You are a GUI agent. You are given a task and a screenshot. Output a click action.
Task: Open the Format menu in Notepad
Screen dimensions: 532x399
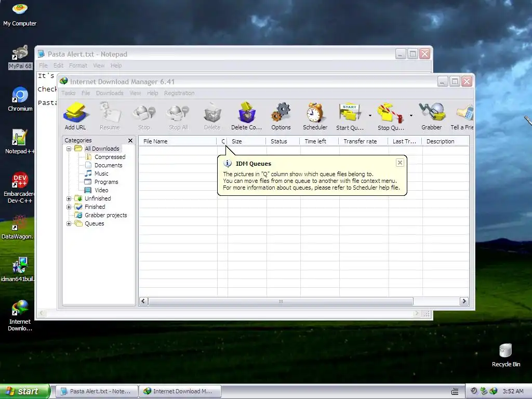78,65
